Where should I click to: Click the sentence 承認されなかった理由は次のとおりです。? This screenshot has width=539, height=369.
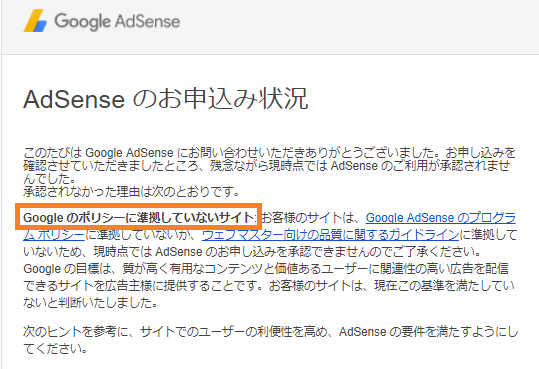[x=131, y=192]
